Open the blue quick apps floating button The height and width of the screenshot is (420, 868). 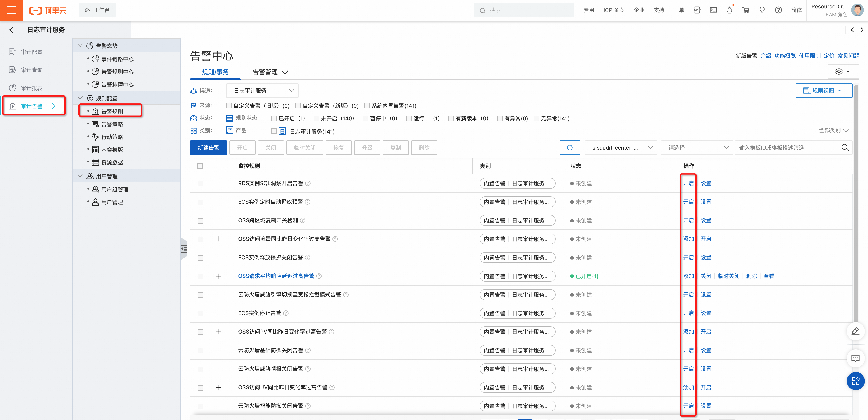855,381
